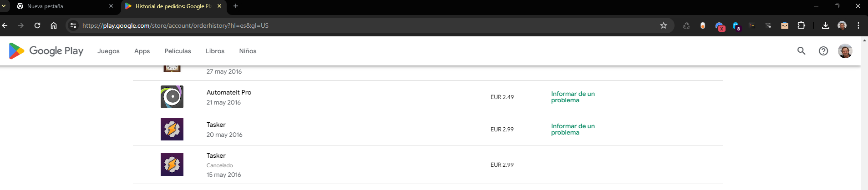Click the browser home icon
This screenshot has width=868, height=190.
click(54, 25)
